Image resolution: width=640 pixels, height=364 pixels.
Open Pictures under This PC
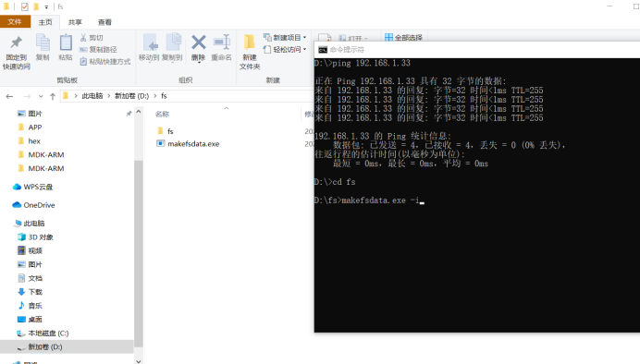pos(30,264)
